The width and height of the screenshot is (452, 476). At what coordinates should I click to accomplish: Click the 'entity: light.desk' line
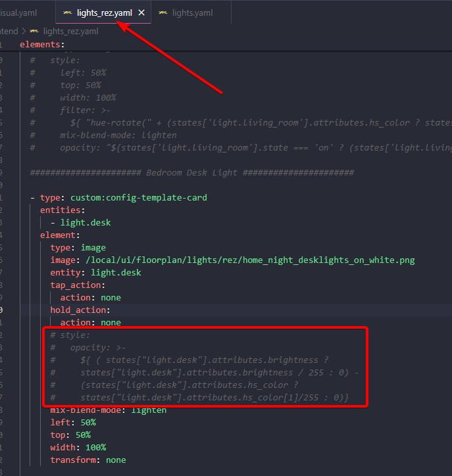pyautogui.click(x=95, y=272)
